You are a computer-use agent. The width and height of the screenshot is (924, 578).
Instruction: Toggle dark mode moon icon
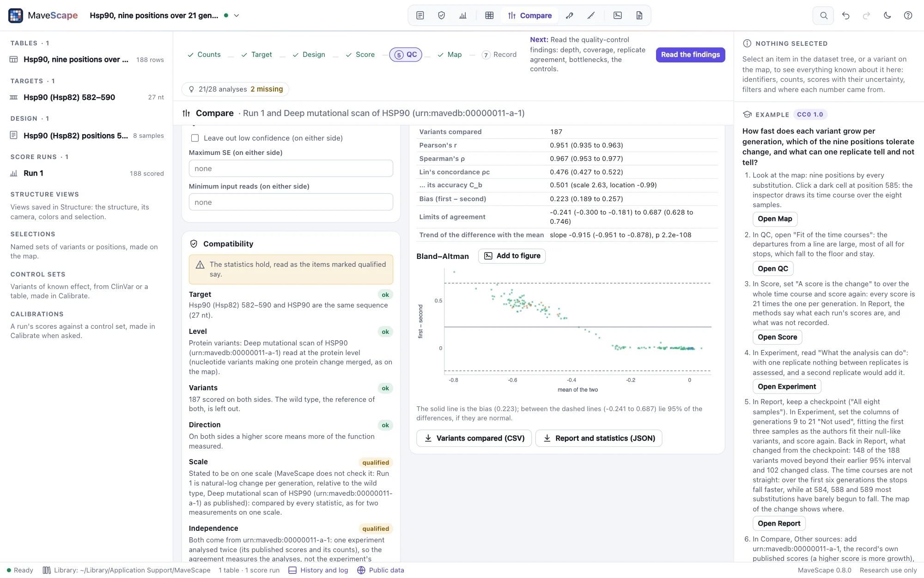click(887, 15)
